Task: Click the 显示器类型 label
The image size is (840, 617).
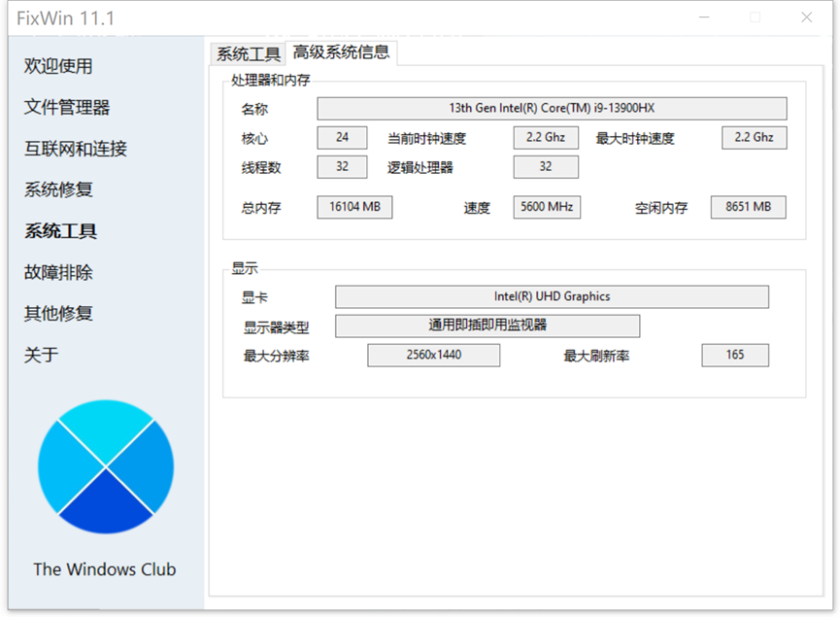Action: [276, 327]
